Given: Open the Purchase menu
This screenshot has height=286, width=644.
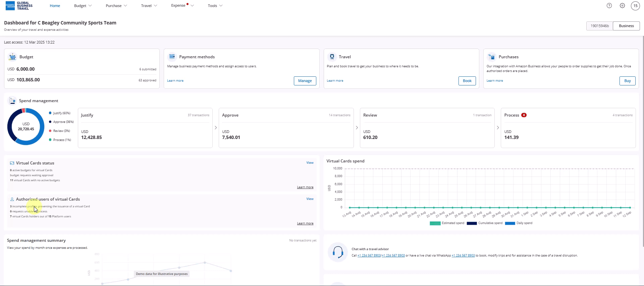Looking at the screenshot, I should coord(114,6).
